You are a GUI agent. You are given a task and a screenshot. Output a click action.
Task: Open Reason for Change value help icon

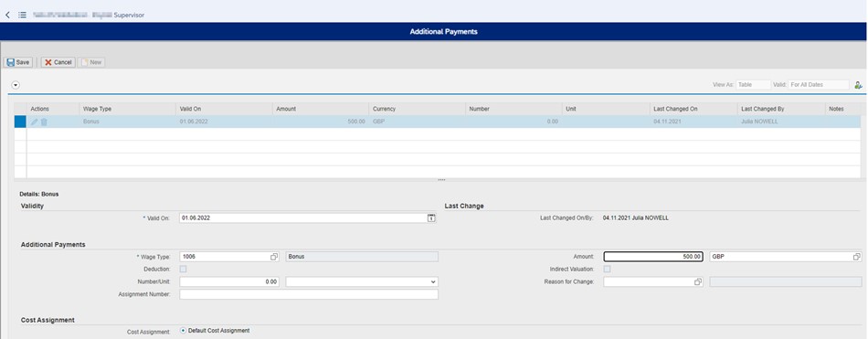coord(697,282)
